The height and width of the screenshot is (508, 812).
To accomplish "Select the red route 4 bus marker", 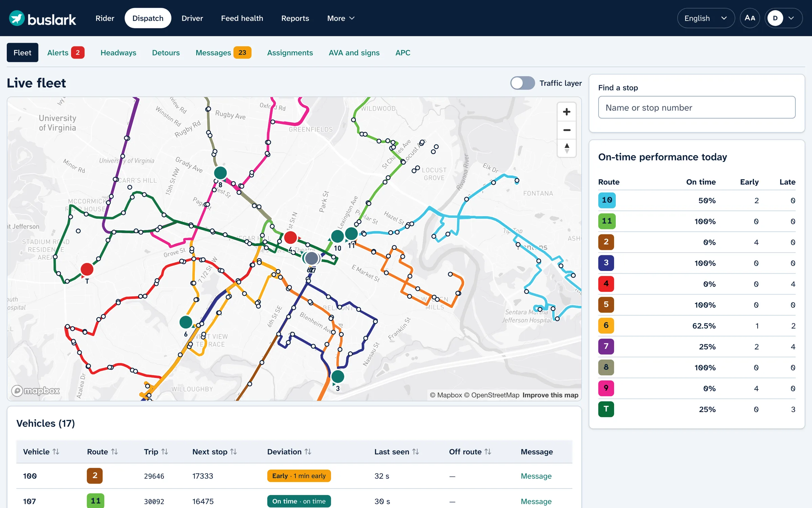I will click(x=290, y=237).
